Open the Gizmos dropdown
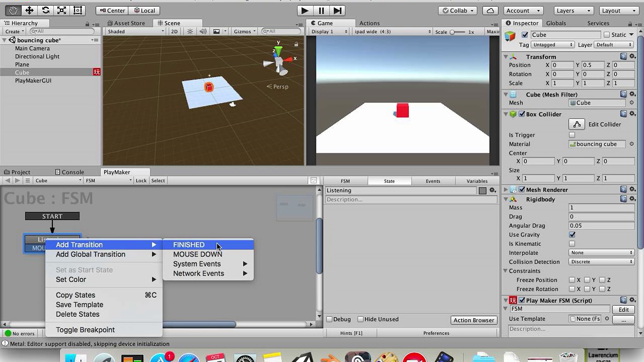 click(245, 31)
